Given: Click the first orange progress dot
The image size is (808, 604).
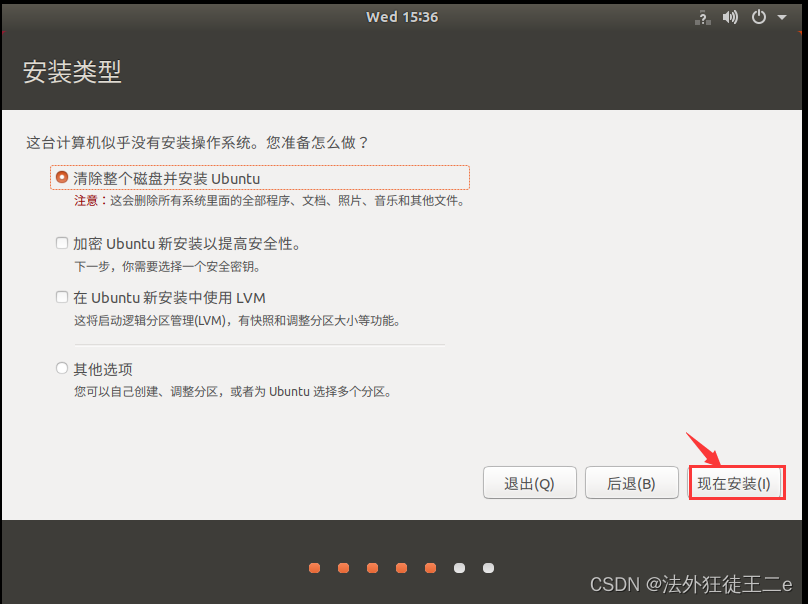Looking at the screenshot, I should pyautogui.click(x=313, y=568).
